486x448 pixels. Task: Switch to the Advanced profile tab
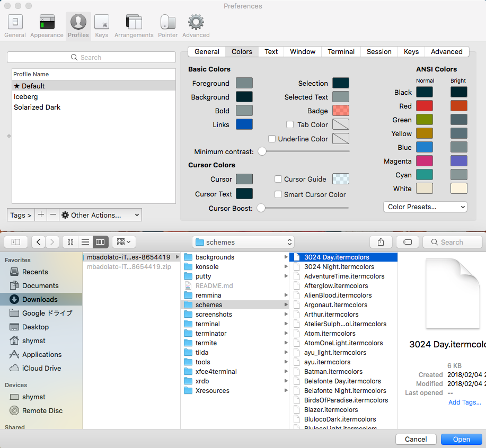446,52
